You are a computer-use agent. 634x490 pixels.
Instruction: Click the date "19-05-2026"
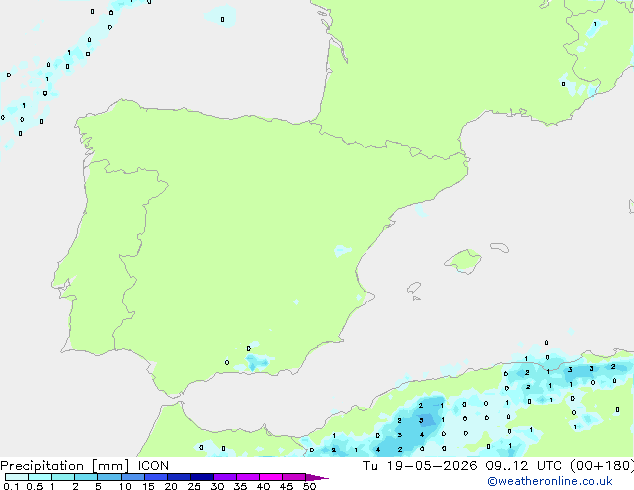tap(432, 466)
